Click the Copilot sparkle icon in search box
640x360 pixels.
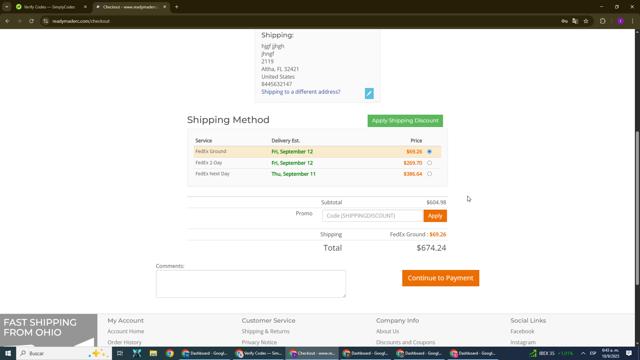tap(97, 353)
